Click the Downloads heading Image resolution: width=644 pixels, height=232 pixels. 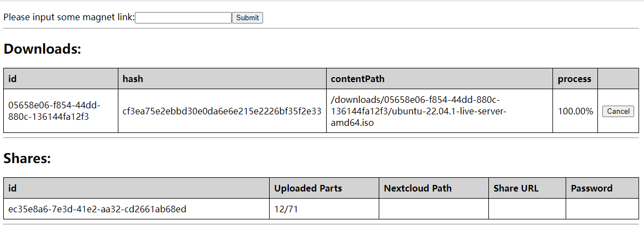tap(42, 49)
